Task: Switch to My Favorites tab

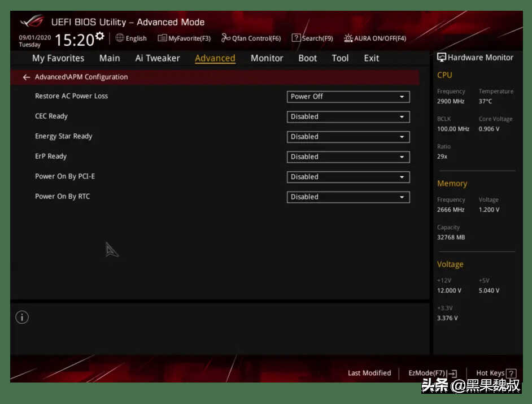Action: coord(58,58)
